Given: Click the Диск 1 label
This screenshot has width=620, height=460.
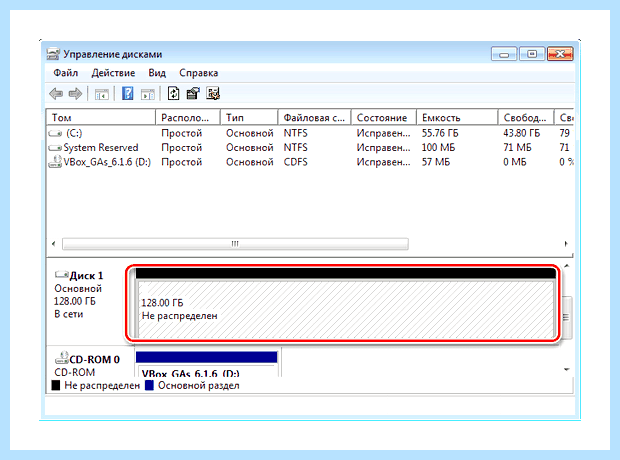Looking at the screenshot, I should 86,275.
